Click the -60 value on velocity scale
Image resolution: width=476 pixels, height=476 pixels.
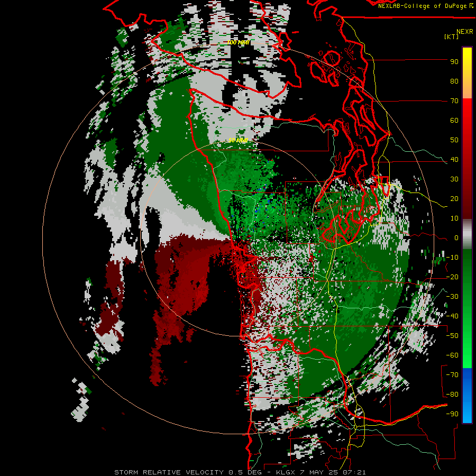452,355
